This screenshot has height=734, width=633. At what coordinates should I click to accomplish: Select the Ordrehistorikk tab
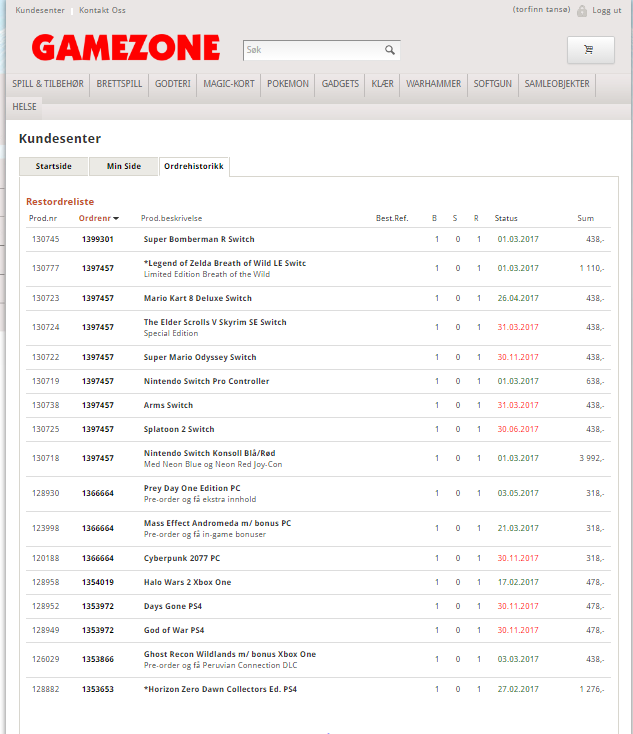click(194, 166)
